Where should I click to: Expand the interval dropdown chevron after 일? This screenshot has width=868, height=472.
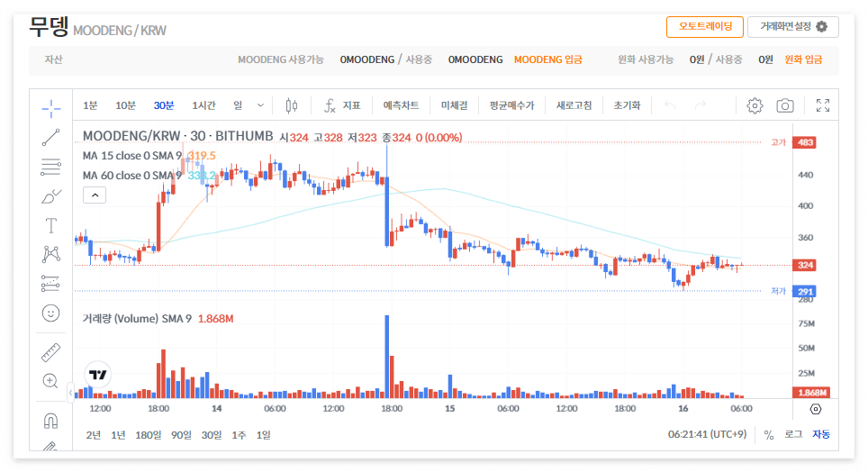click(x=260, y=105)
